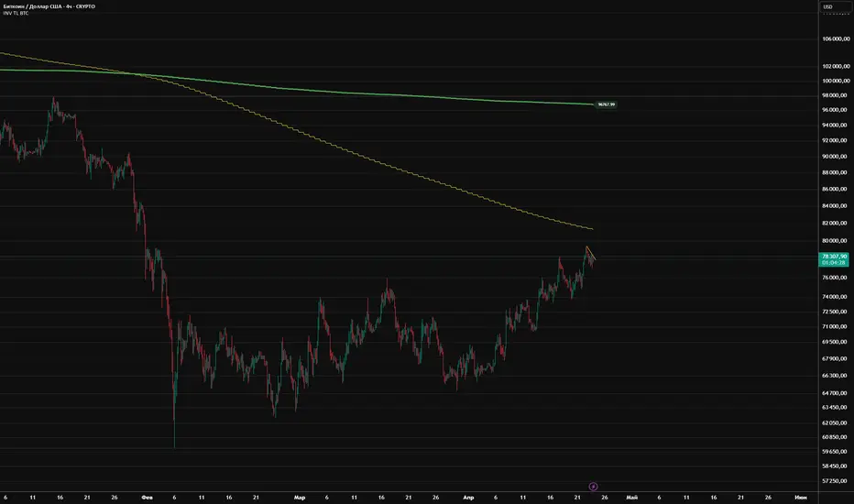Click the 63 450,00 price axis label

[x=836, y=408]
